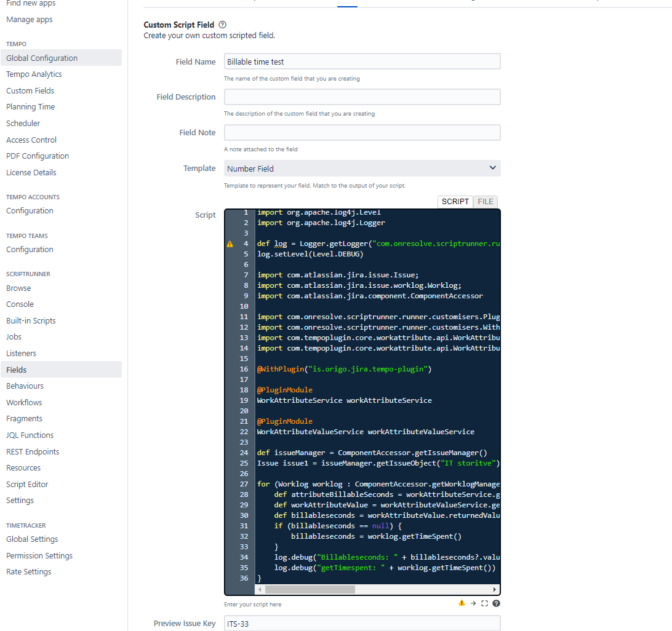
Task: Open the script editor help icon
Action: click(496, 603)
